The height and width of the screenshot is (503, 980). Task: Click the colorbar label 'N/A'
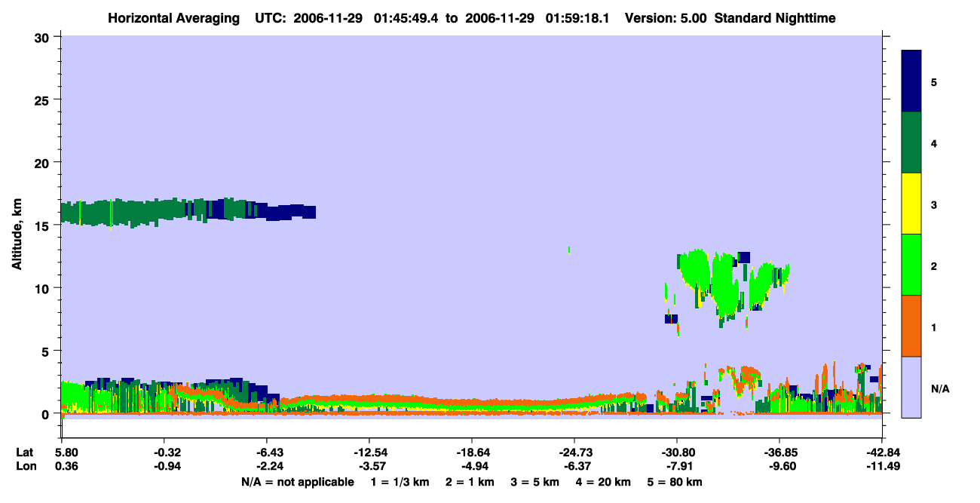[x=940, y=389]
